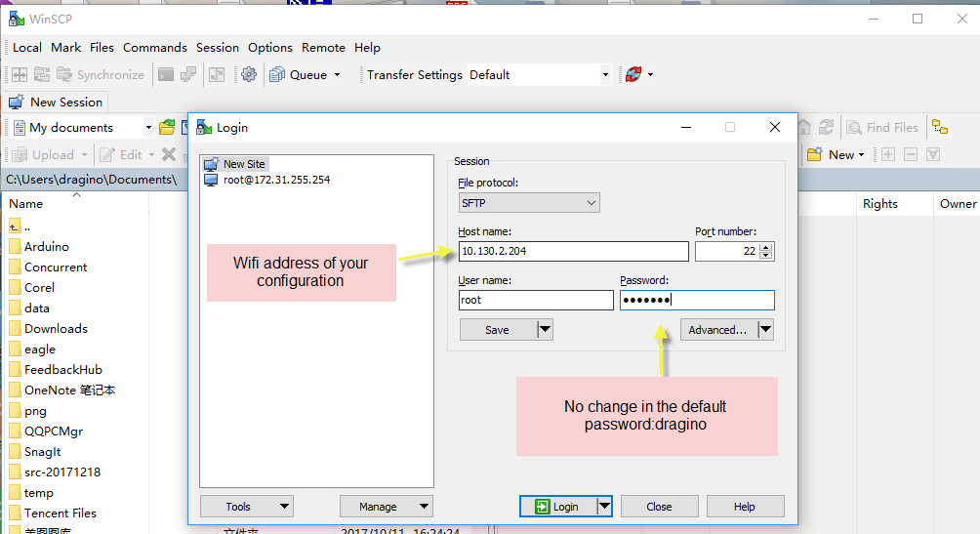The image size is (980, 534).
Task: Decrease port number with down spinner
Action: coord(766,255)
